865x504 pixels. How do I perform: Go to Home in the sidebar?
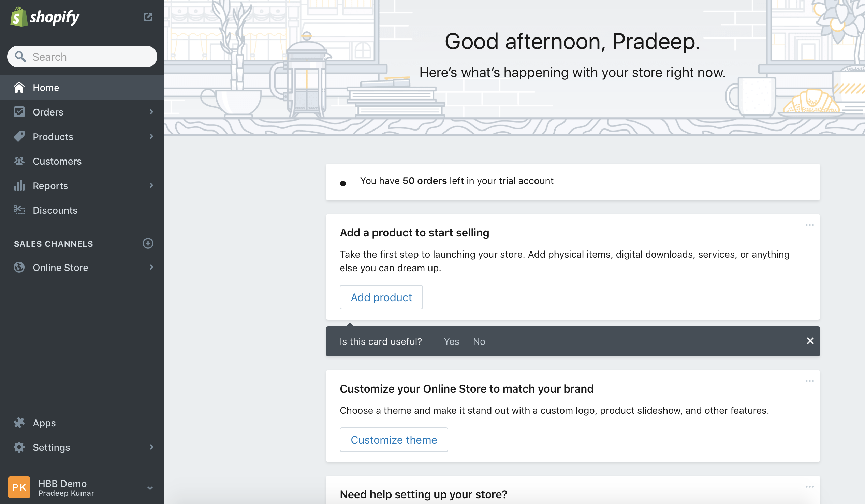coord(82,88)
